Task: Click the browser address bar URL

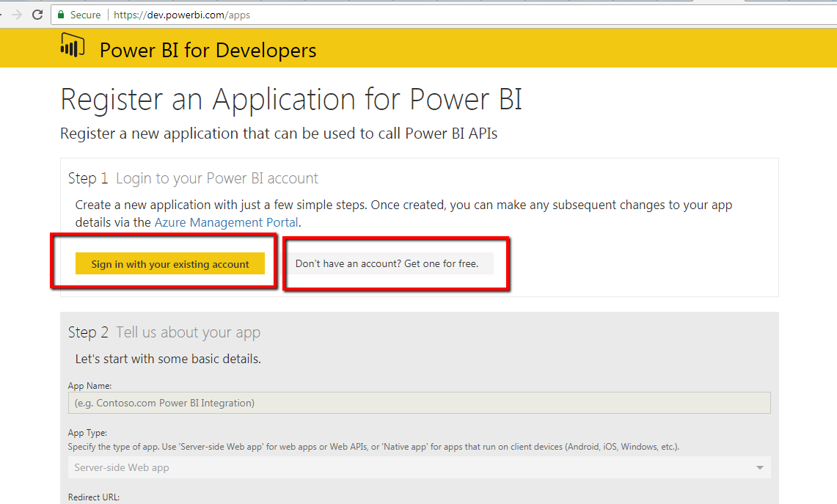Action: point(181,14)
